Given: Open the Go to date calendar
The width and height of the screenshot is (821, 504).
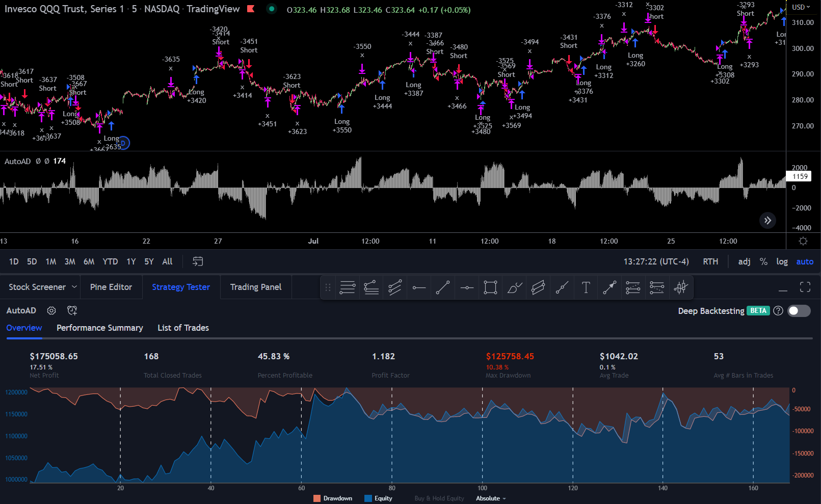Looking at the screenshot, I should pos(198,261).
